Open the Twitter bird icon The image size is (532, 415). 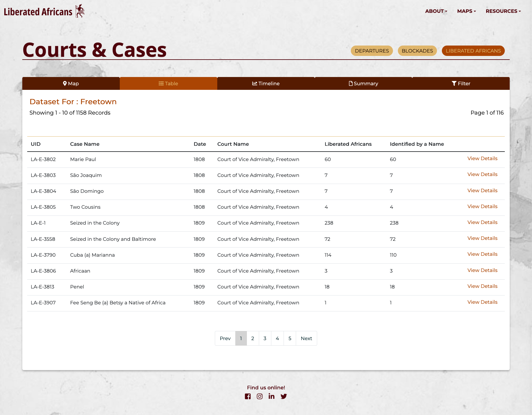pos(284,396)
